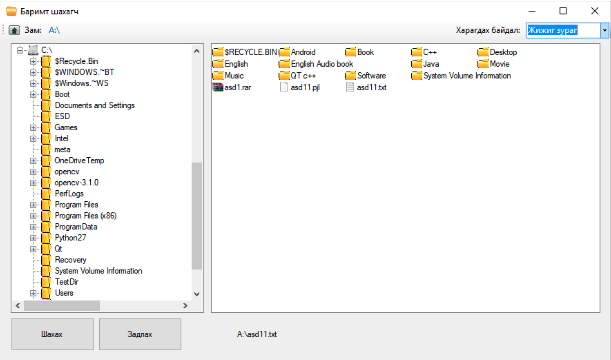
Task: Click the TestDir folder icon in tree
Action: click(x=46, y=282)
